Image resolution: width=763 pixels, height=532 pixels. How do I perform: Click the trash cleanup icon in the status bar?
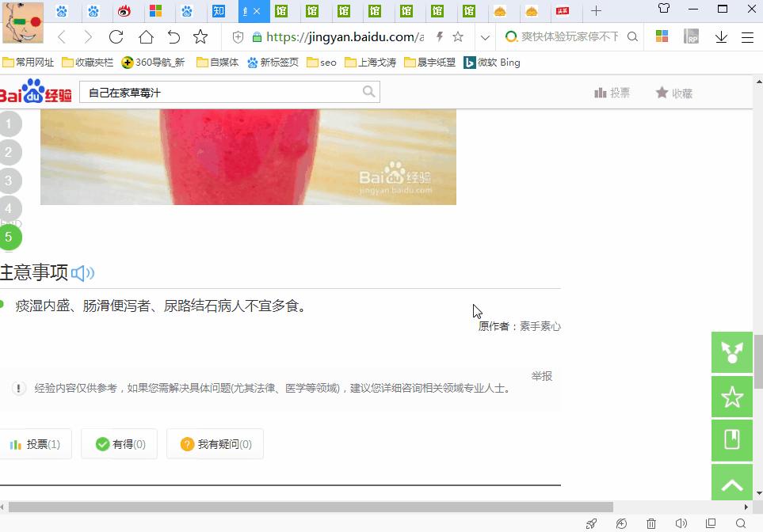click(651, 523)
